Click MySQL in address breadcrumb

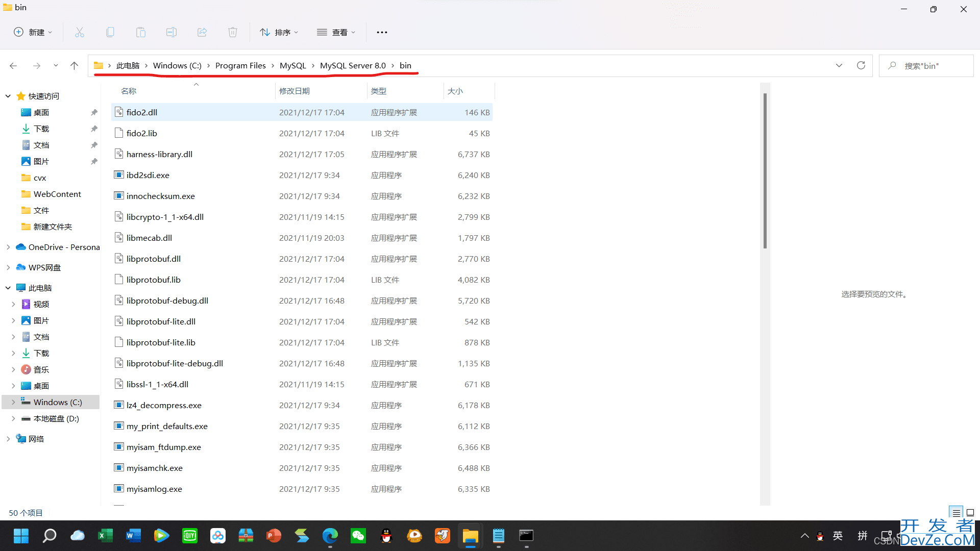(x=293, y=66)
